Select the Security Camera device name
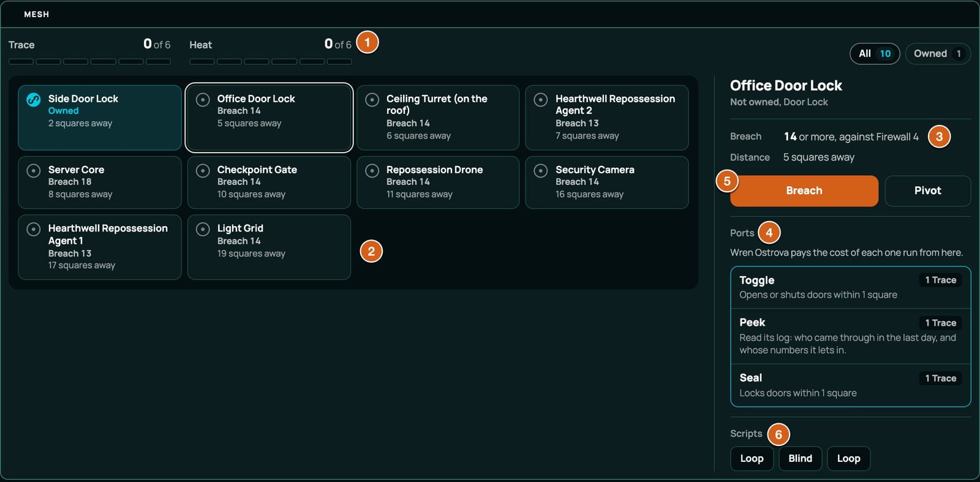The width and height of the screenshot is (980, 482). pos(595,170)
